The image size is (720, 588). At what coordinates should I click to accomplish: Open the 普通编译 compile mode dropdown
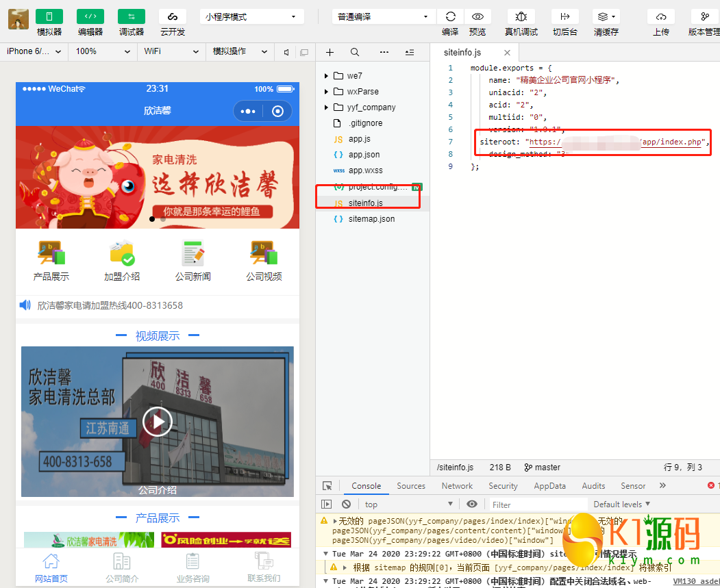[384, 16]
